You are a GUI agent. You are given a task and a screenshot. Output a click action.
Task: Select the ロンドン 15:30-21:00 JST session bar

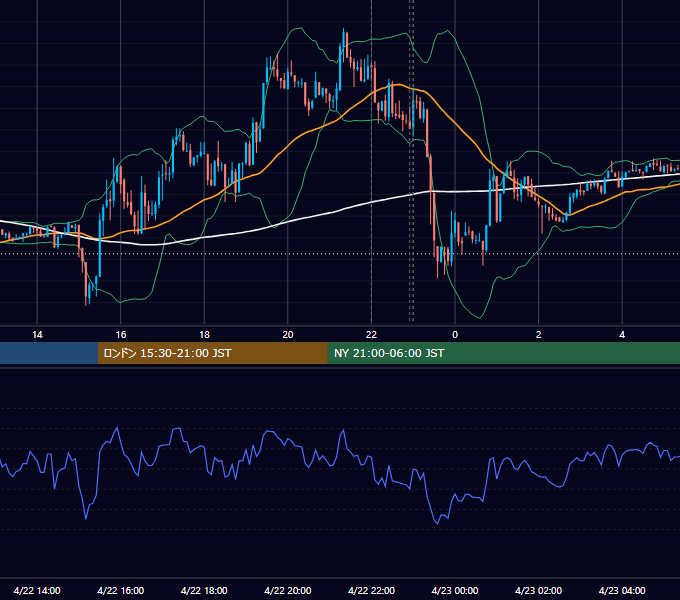pyautogui.click(x=212, y=353)
